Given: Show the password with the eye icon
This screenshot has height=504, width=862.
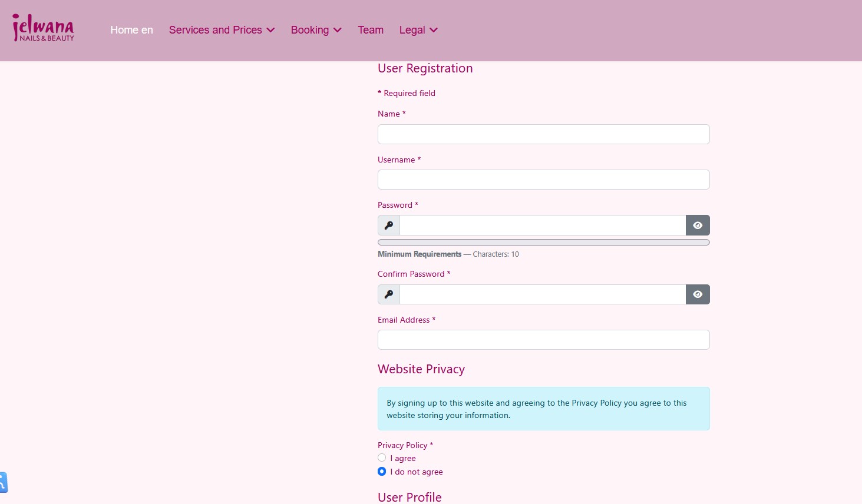Looking at the screenshot, I should [x=698, y=226].
